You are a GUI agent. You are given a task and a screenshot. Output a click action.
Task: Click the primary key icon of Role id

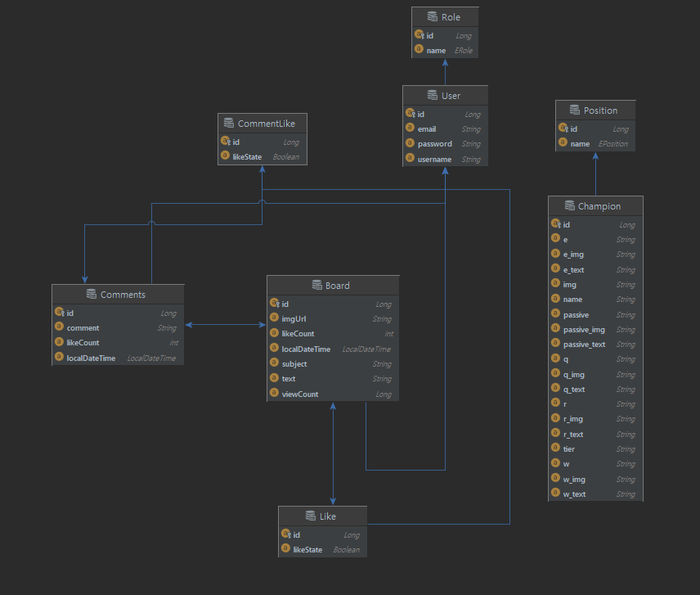[420, 34]
